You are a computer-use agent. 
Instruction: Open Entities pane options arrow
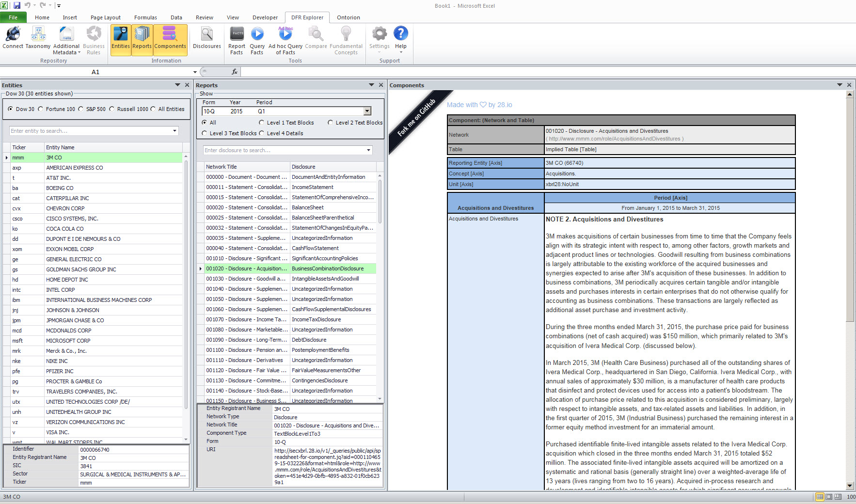(x=178, y=85)
